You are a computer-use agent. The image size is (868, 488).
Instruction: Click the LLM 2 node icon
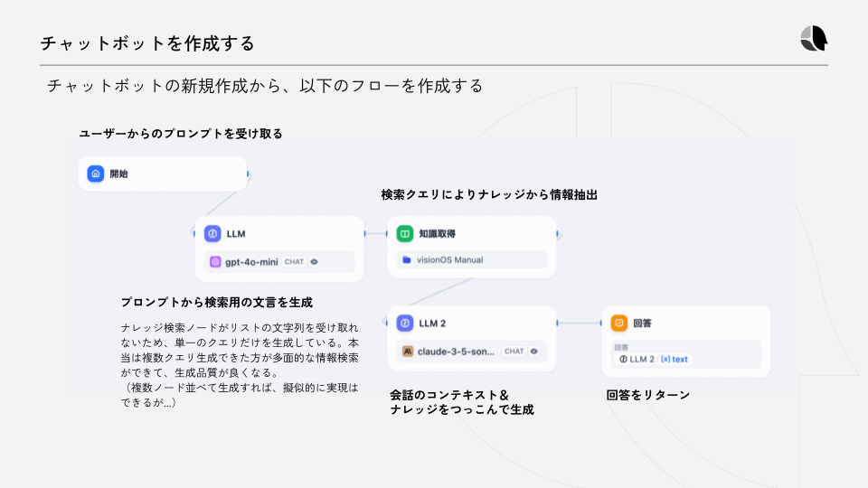point(405,324)
